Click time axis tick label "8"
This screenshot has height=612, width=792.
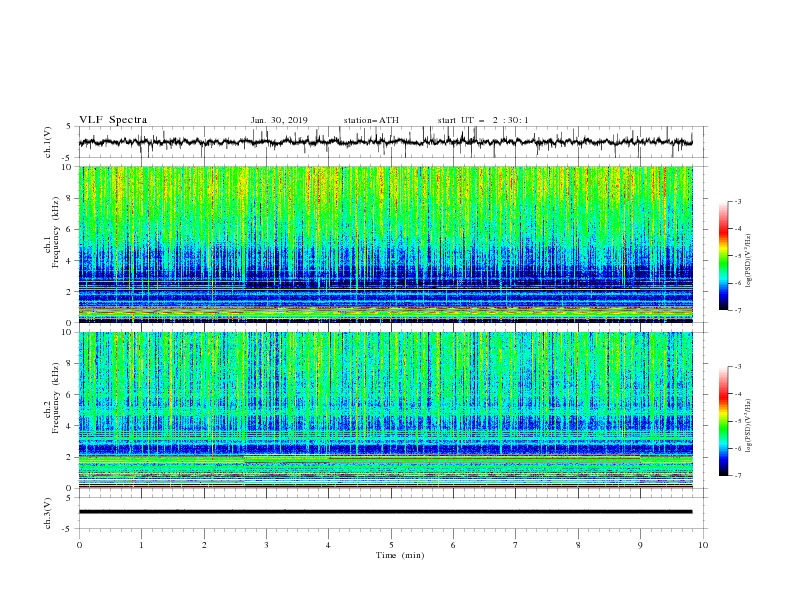[x=578, y=545]
